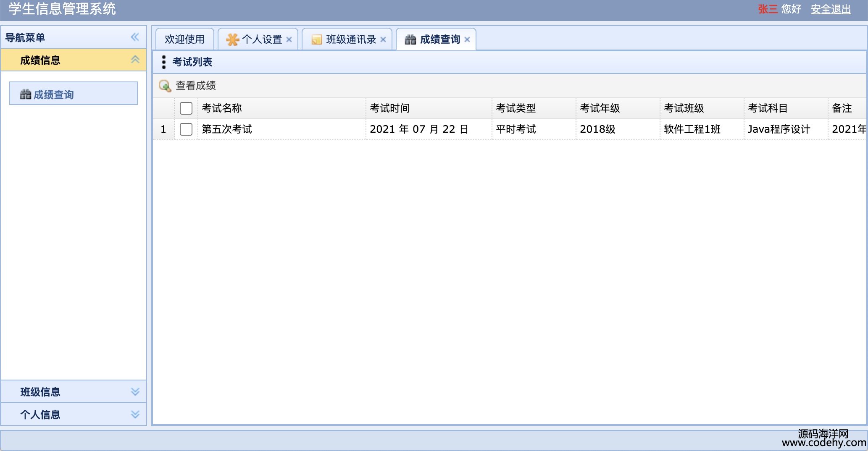Switch to the 欢迎使用 tab

(x=185, y=39)
